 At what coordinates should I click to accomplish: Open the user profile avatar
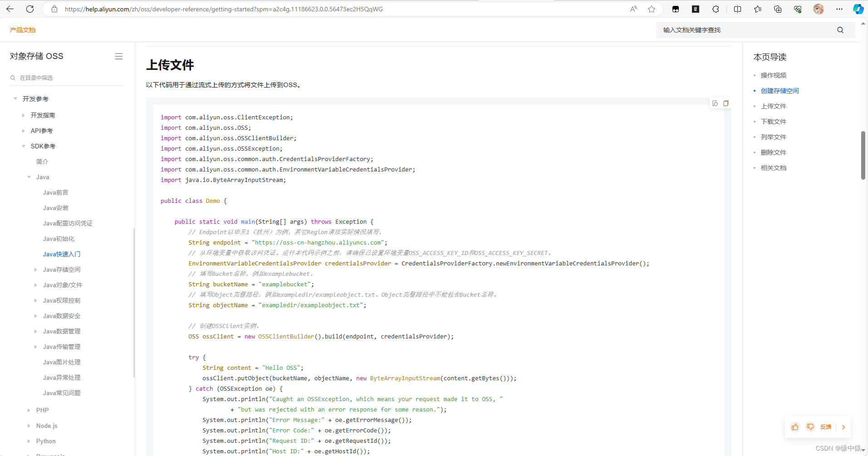coord(819,9)
